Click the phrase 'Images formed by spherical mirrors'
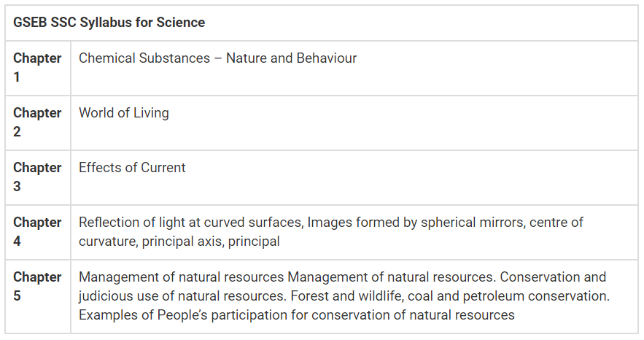644x340 pixels. pos(412,222)
